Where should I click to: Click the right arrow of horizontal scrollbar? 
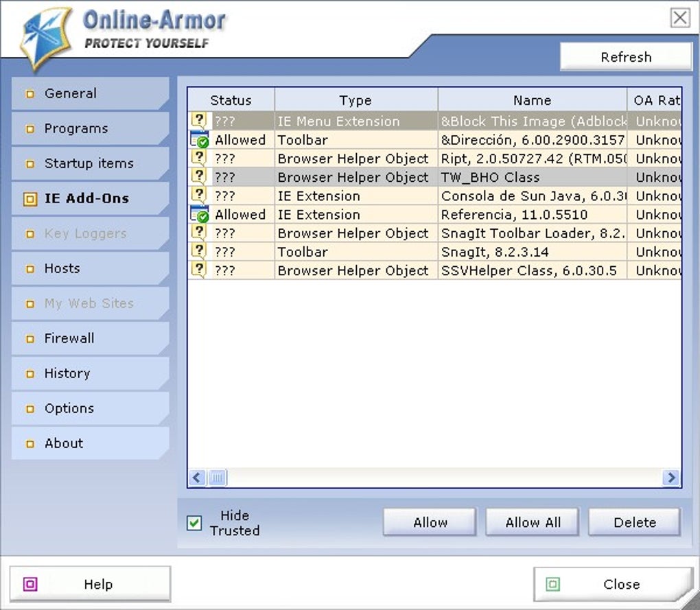click(x=671, y=478)
